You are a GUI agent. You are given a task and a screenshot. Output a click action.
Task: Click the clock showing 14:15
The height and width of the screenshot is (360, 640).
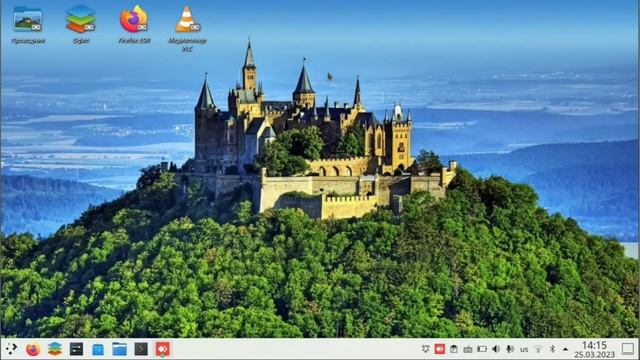(594, 349)
